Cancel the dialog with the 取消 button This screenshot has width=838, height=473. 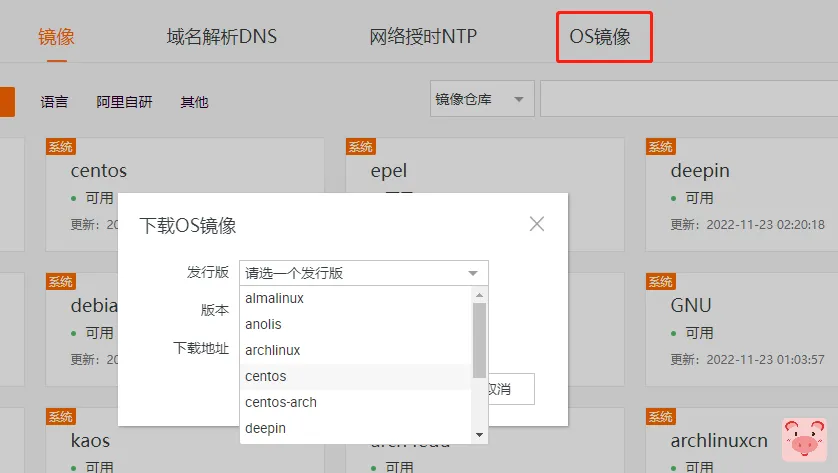511,389
